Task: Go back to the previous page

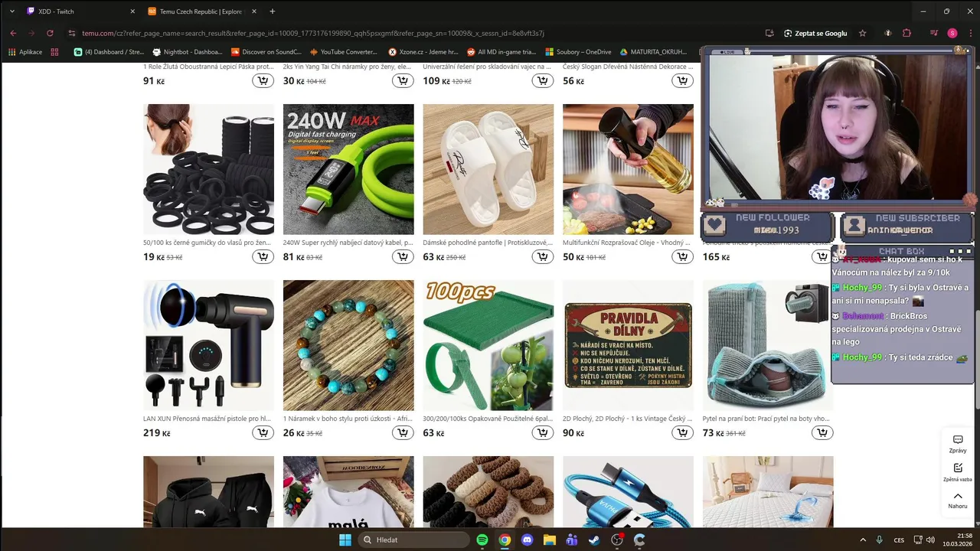Action: [x=13, y=33]
